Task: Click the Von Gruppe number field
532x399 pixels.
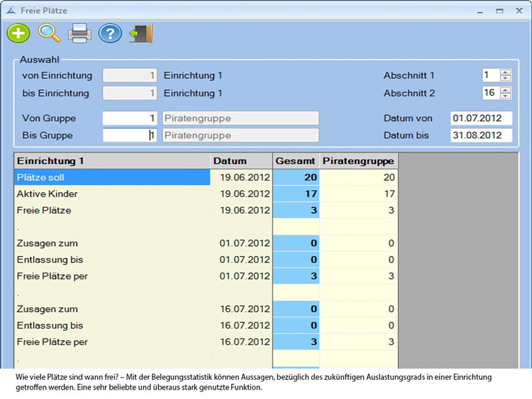Action: click(x=130, y=118)
